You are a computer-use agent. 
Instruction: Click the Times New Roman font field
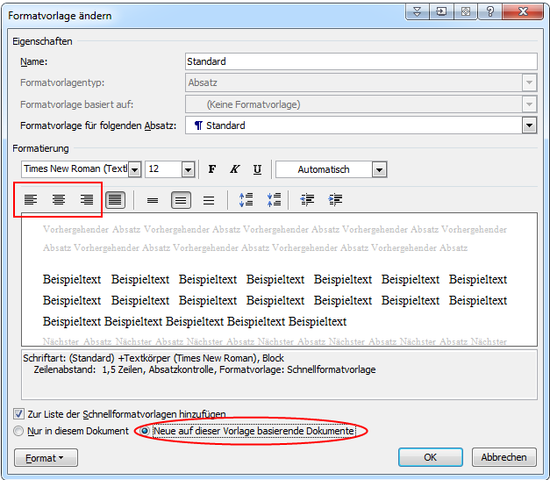pos(75,169)
